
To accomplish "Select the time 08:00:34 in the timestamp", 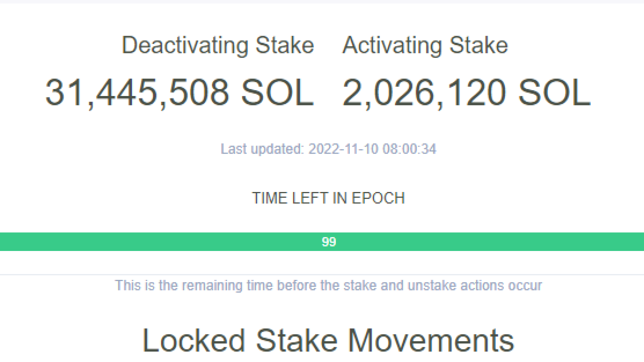I will [x=409, y=149].
